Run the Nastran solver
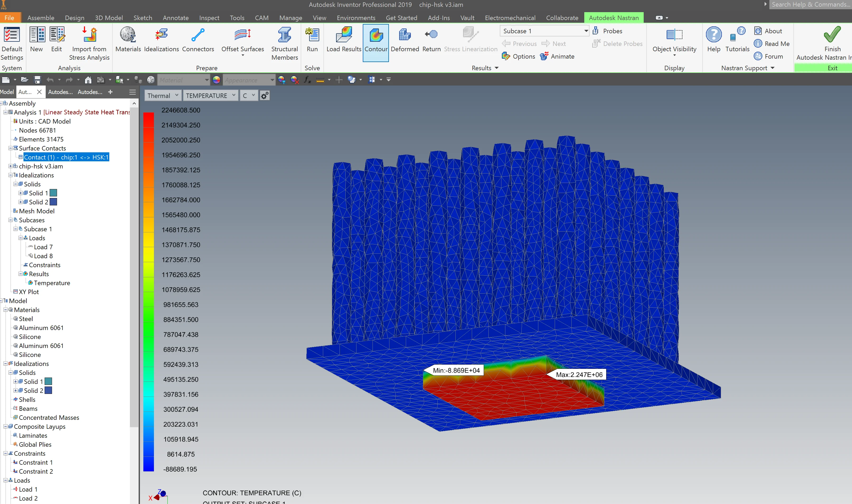The width and height of the screenshot is (852, 504). (312, 40)
